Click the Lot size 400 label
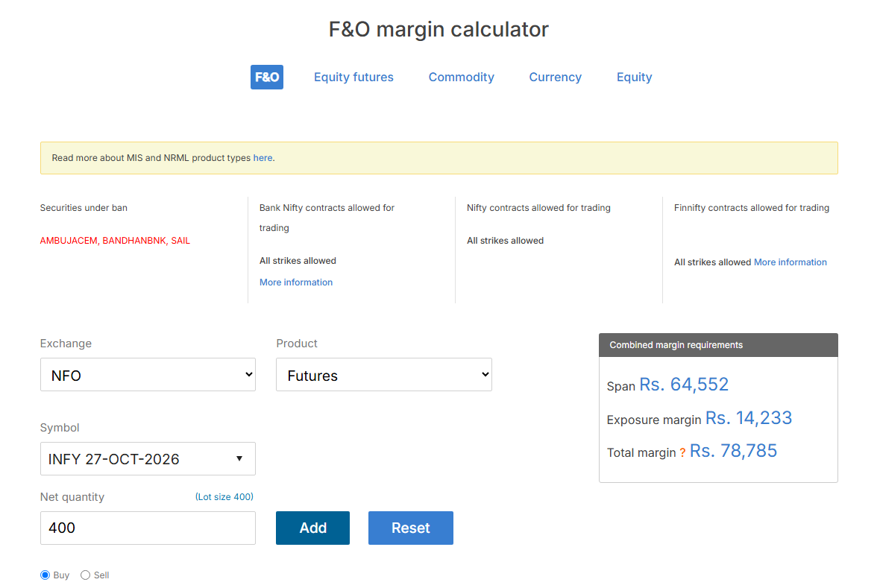The image size is (880, 588). click(224, 496)
